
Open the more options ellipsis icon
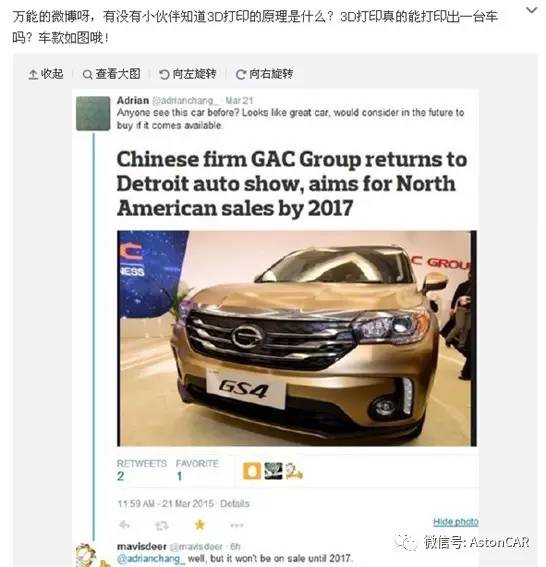pos(236,525)
